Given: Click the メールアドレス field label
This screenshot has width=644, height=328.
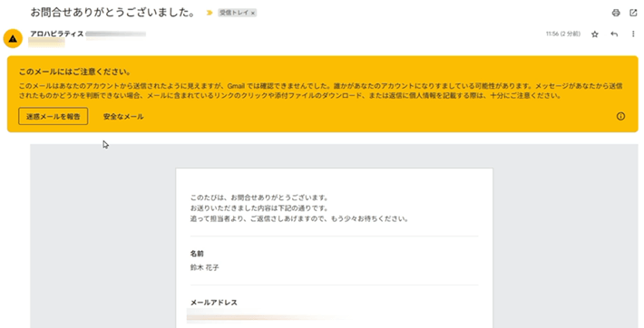Looking at the screenshot, I should tap(213, 303).
